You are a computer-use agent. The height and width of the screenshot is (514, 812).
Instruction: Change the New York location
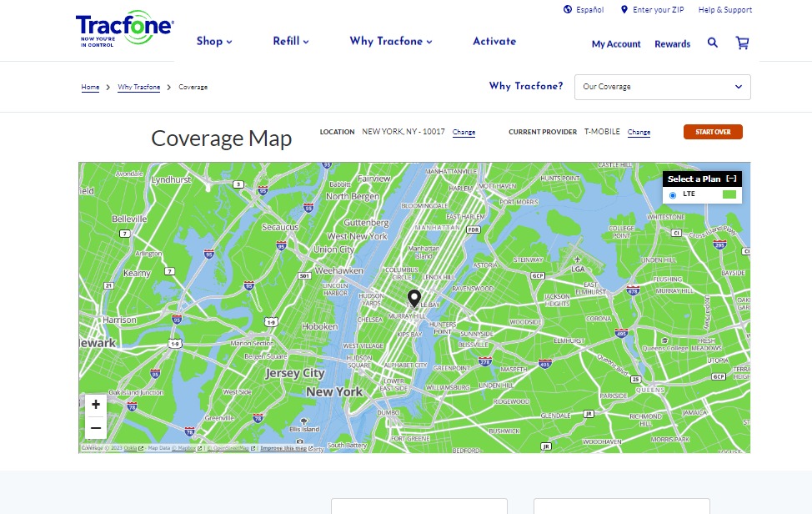pyautogui.click(x=464, y=132)
